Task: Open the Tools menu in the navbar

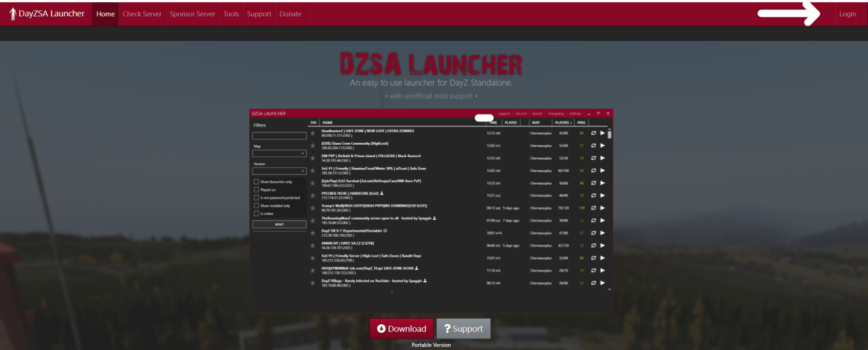Action: point(231,14)
